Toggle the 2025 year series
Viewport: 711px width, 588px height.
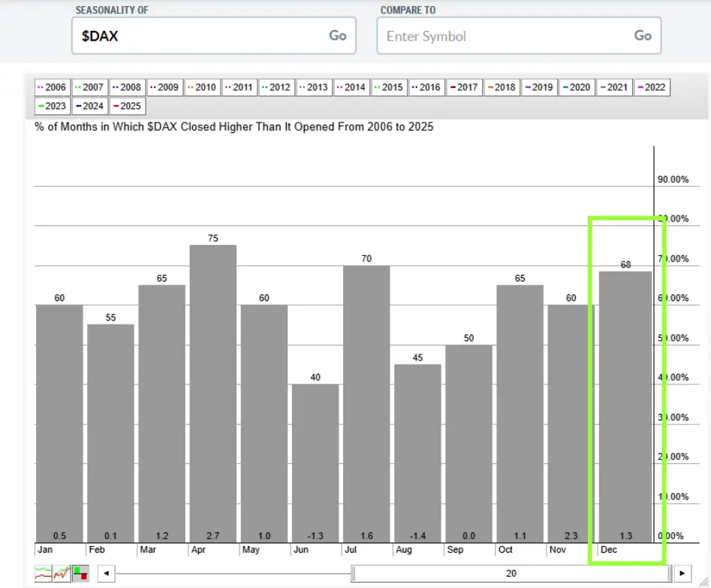[x=127, y=106]
